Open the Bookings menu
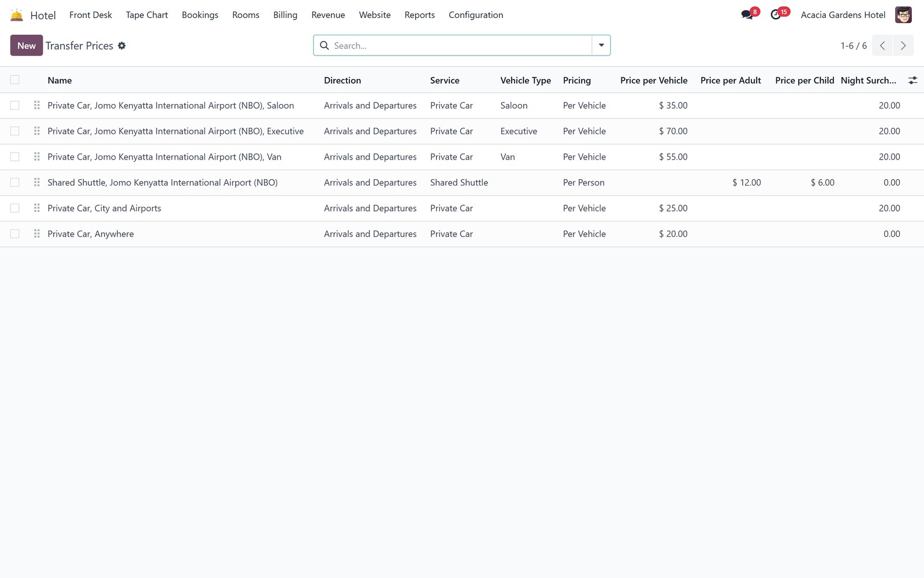This screenshot has height=578, width=924. (200, 15)
